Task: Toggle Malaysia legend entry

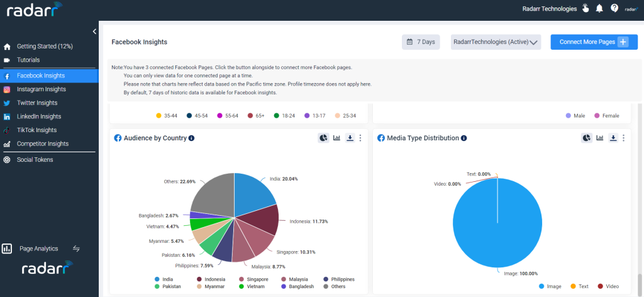Action: point(294,279)
